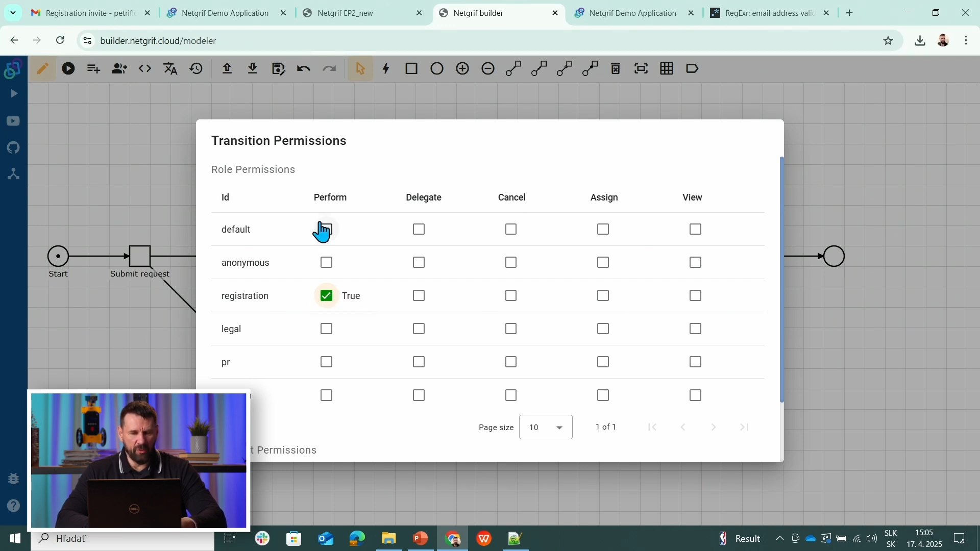980x551 pixels.
Task: Expand the browser downloads menu
Action: pos(920,40)
